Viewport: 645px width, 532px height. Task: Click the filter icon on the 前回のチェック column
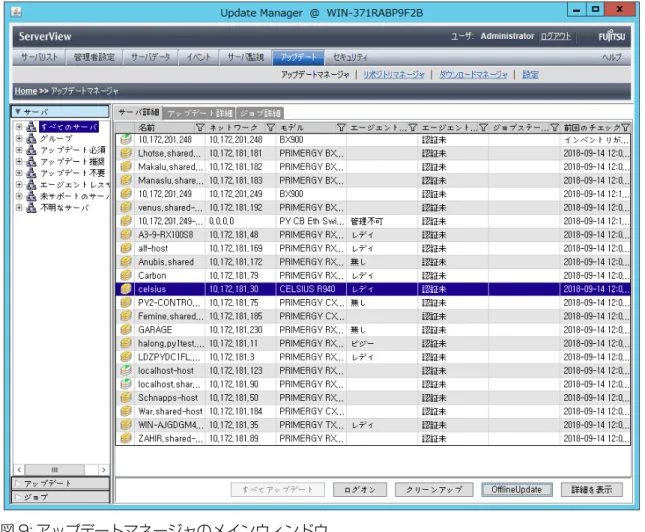click(x=625, y=128)
